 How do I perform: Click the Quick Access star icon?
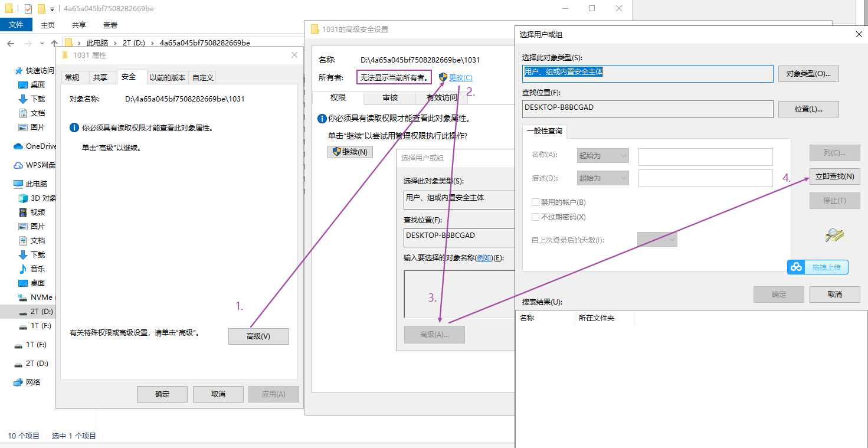[18, 71]
